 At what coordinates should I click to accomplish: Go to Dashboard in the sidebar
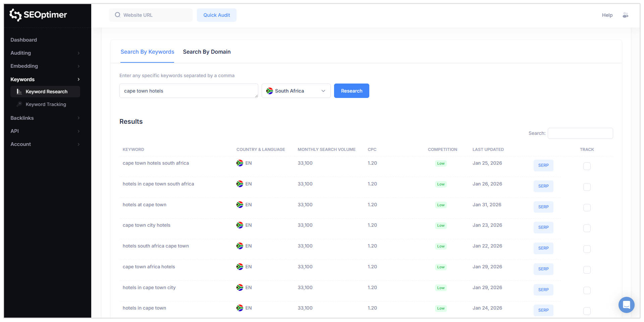pos(24,40)
